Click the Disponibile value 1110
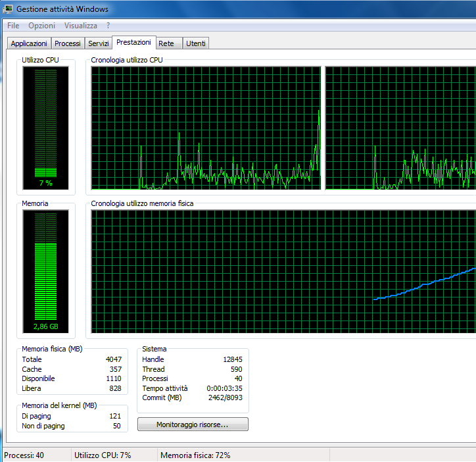The height and width of the screenshot is (462, 476). click(114, 378)
